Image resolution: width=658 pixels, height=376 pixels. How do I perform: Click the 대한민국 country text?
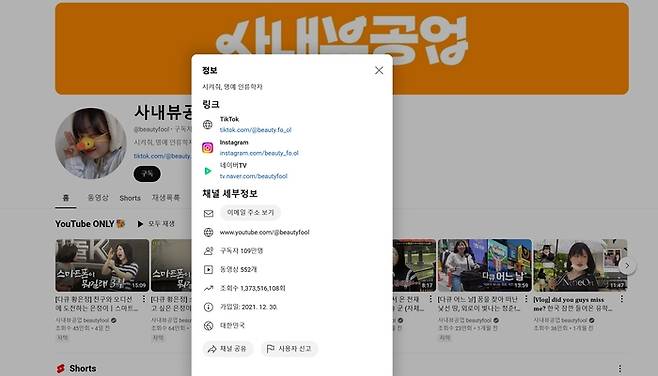[x=232, y=326]
